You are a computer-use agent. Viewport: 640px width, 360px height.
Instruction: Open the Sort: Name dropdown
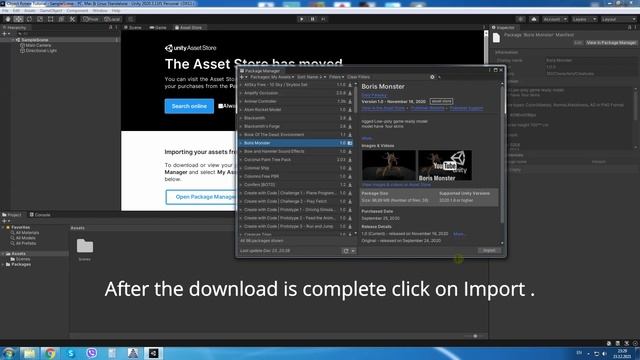click(x=311, y=77)
